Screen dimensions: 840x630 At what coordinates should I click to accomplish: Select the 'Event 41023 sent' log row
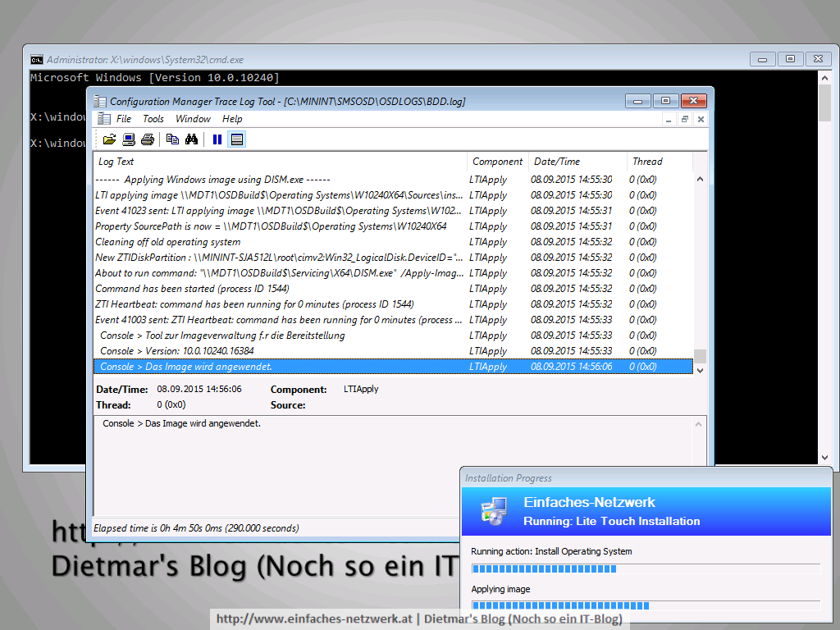tap(393, 211)
